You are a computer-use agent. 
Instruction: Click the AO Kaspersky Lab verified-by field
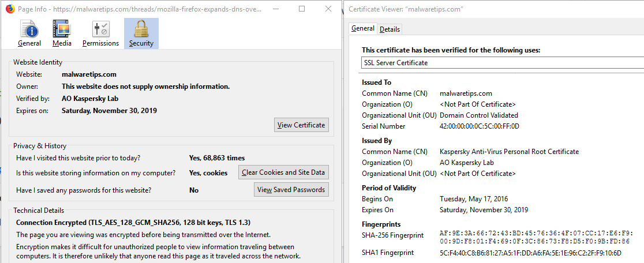(x=90, y=99)
